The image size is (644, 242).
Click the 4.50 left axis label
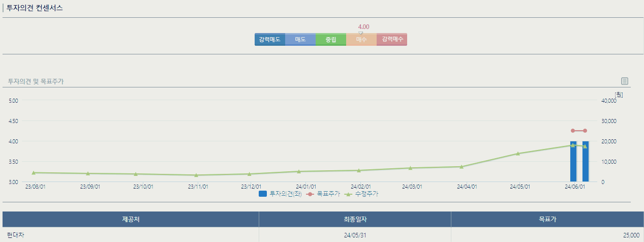14,121
